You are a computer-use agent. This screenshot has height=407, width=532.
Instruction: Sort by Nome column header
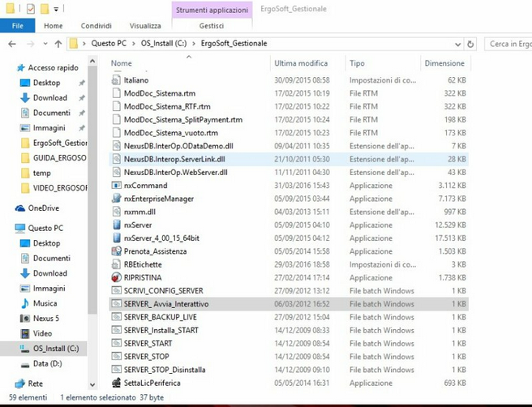pos(122,63)
